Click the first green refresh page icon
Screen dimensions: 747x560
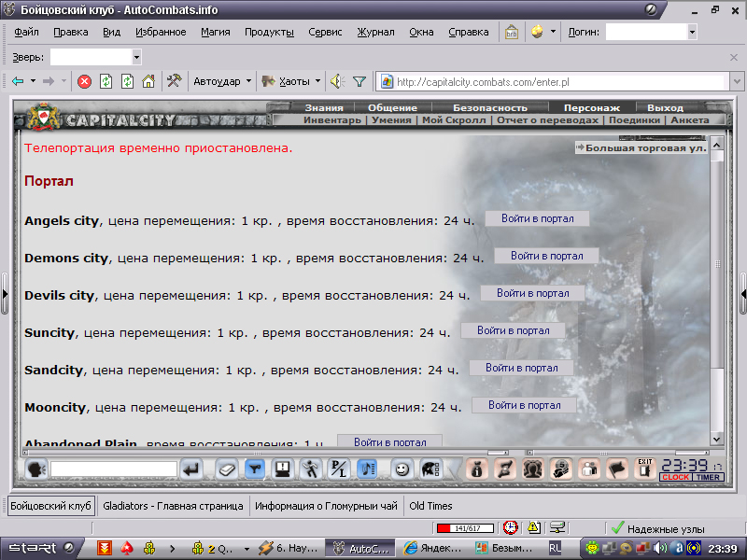point(106,81)
